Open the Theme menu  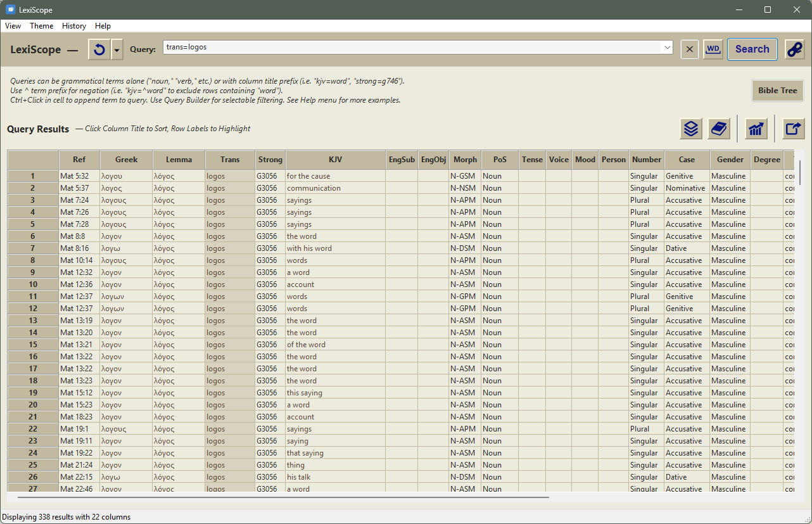41,26
